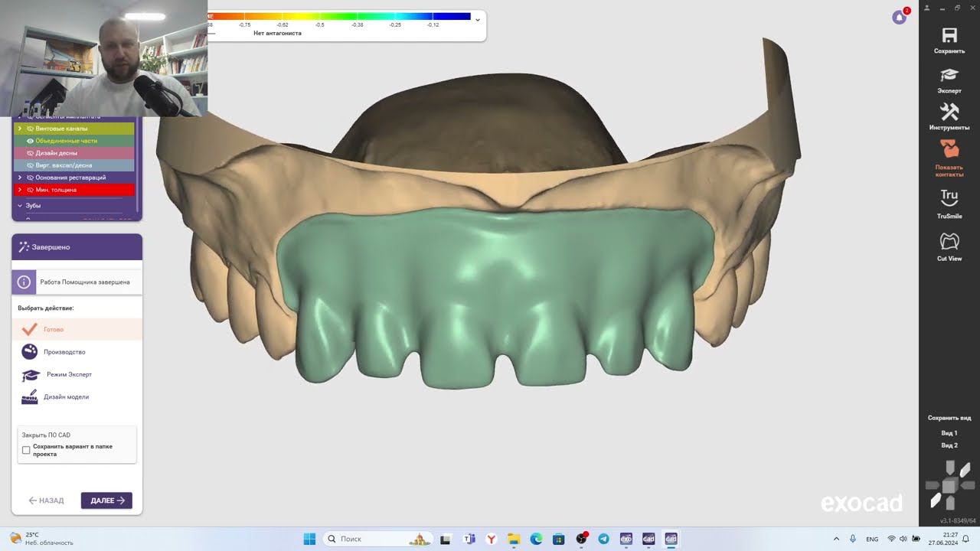Click the ENG language indicator

coord(872,539)
